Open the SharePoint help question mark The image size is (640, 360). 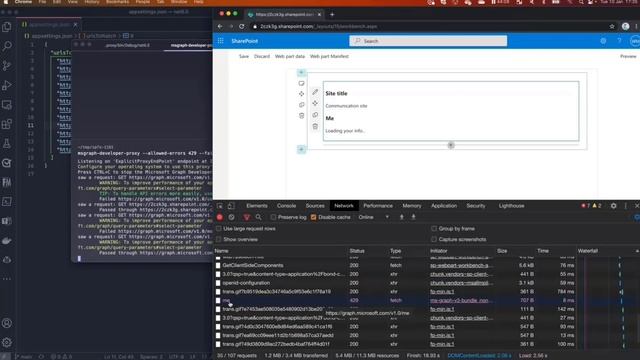(619, 41)
